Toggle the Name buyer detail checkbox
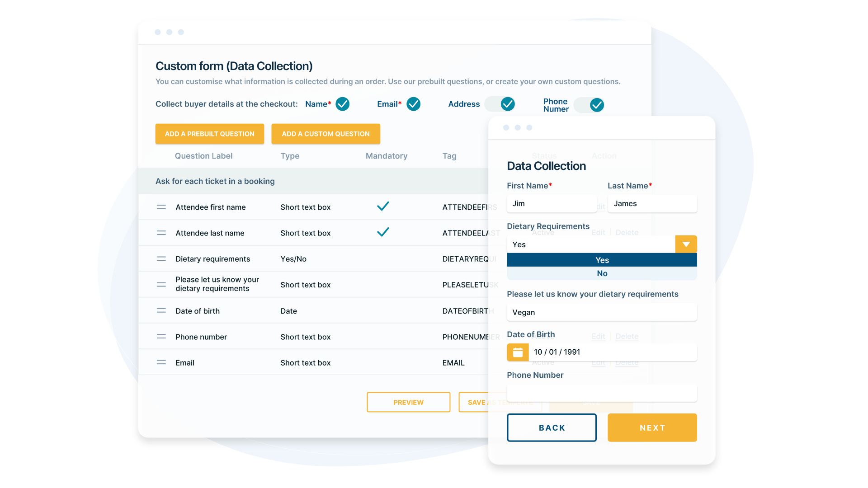The width and height of the screenshot is (868, 488). pyautogui.click(x=342, y=104)
